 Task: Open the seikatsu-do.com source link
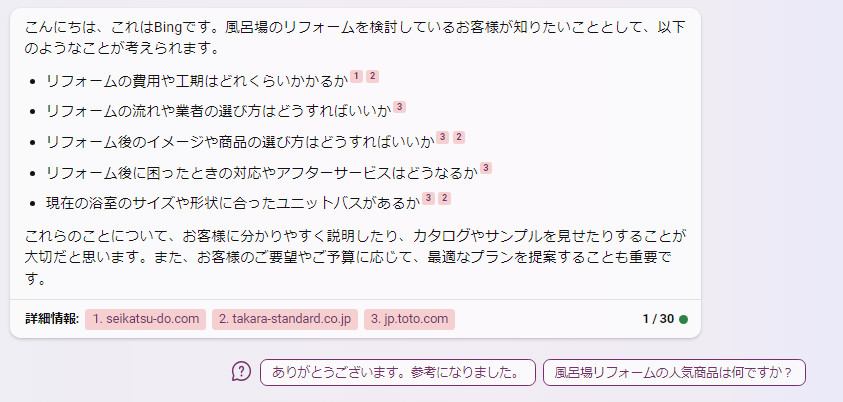click(x=145, y=319)
